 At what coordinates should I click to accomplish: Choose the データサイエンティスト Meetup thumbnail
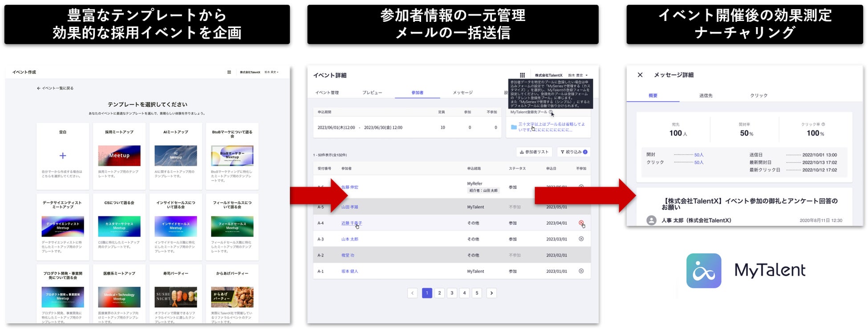click(x=63, y=226)
